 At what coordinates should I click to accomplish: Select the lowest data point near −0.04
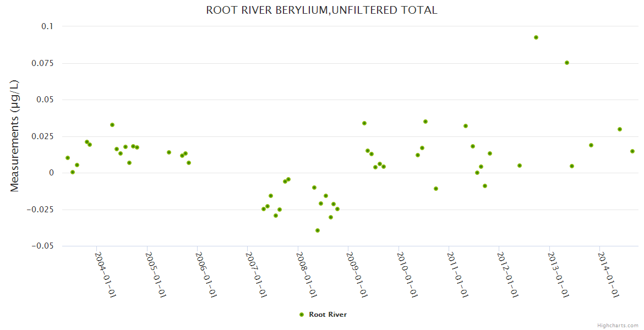[318, 230]
